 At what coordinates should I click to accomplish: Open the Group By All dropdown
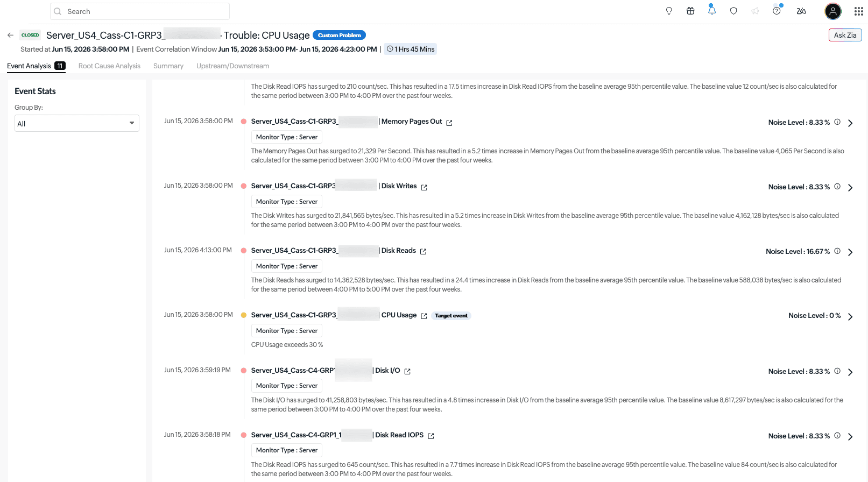(77, 123)
